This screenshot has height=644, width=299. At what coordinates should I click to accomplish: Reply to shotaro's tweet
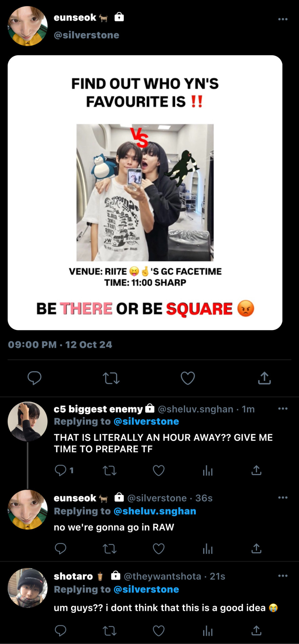click(x=61, y=631)
